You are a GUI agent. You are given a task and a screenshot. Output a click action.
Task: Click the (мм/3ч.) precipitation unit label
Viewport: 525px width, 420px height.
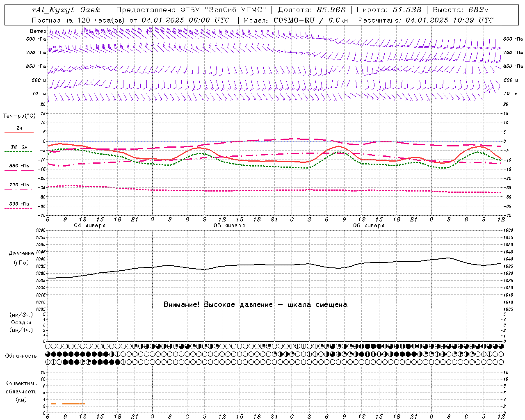point(21,315)
